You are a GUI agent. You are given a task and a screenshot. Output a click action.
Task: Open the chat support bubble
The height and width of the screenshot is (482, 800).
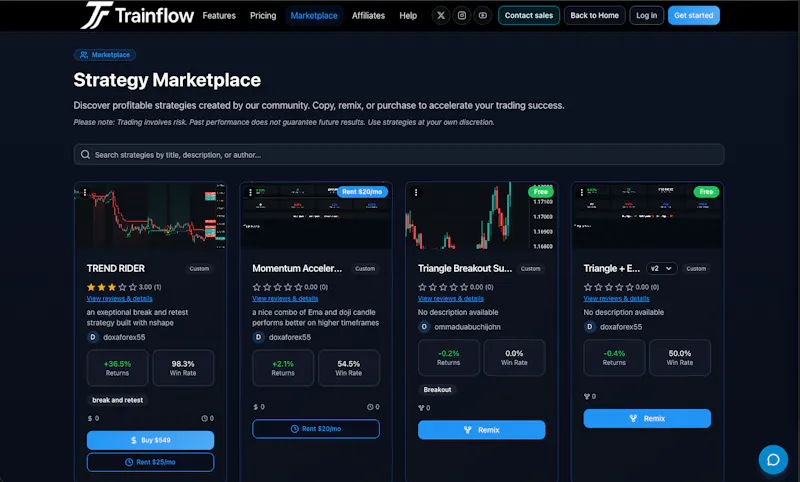[x=773, y=460]
